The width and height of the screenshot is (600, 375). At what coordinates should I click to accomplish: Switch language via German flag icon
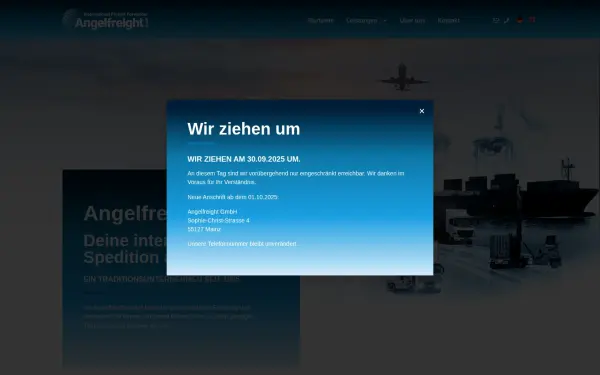pyautogui.click(x=520, y=20)
